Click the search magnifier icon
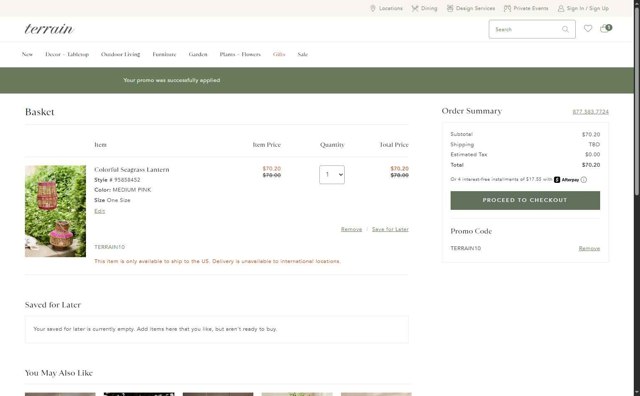Screen dimensions: 640x396 pos(565,29)
